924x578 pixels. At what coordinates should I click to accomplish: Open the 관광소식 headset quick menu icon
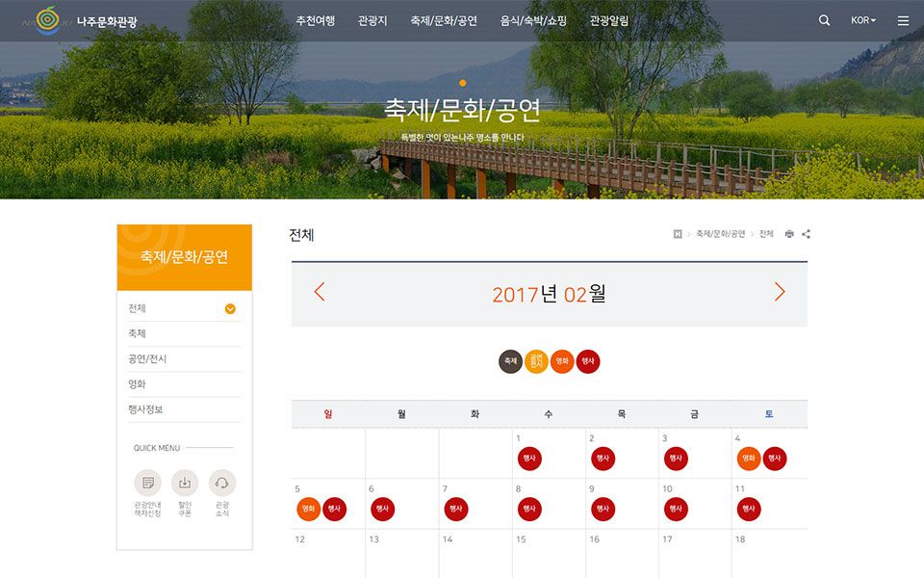tap(222, 484)
